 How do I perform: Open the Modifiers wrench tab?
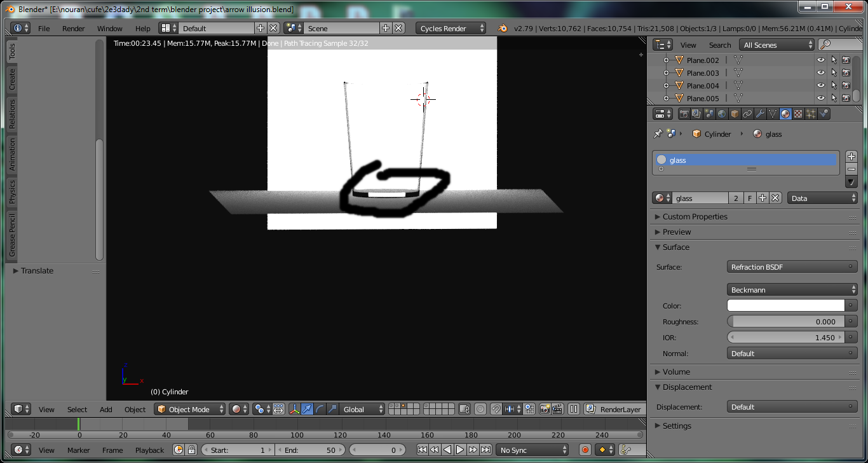point(760,114)
